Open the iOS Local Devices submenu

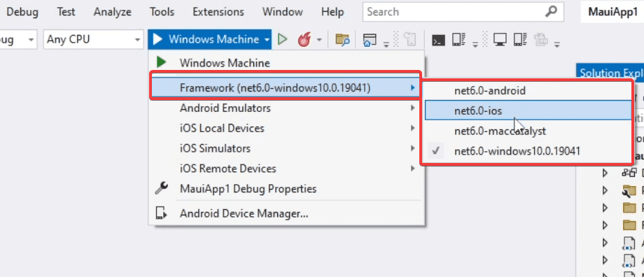[x=286, y=129]
